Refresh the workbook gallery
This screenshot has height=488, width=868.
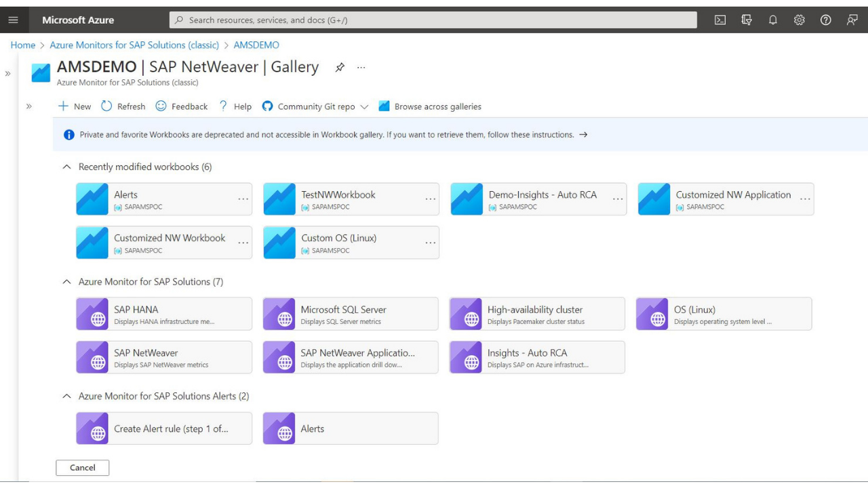pyautogui.click(x=123, y=106)
